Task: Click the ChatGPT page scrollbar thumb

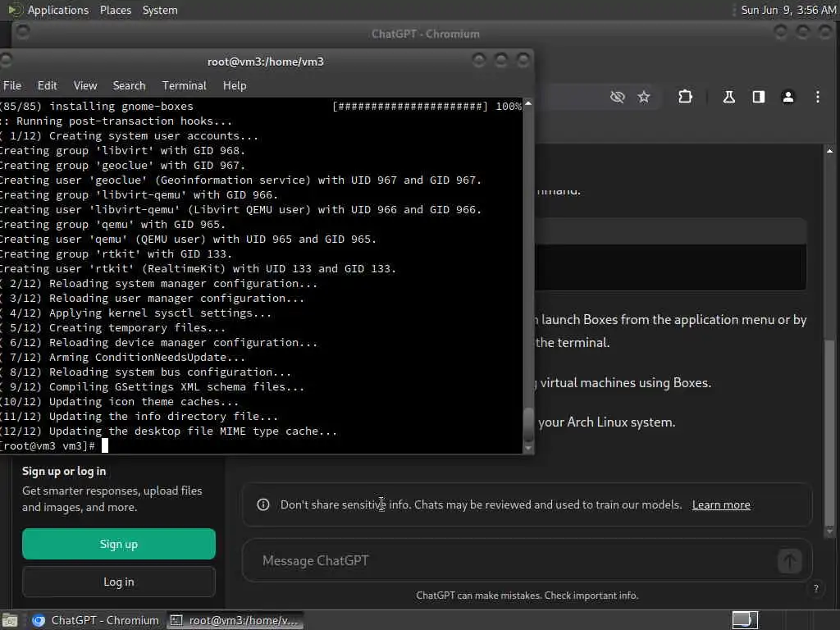Action: click(830, 431)
